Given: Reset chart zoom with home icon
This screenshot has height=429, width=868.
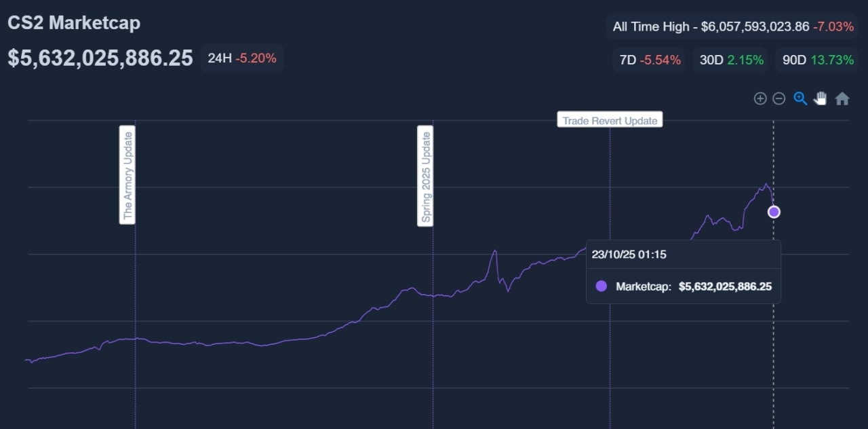Looking at the screenshot, I should [842, 98].
